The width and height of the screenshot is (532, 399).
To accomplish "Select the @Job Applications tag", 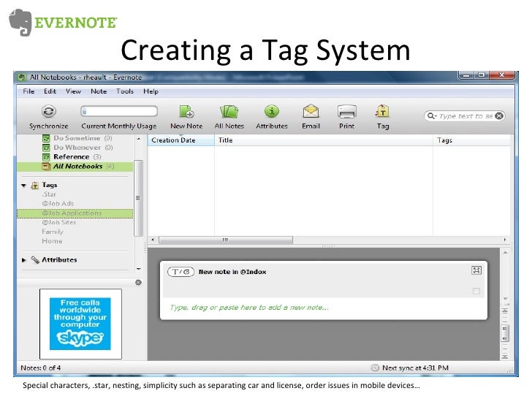I will pos(75,213).
